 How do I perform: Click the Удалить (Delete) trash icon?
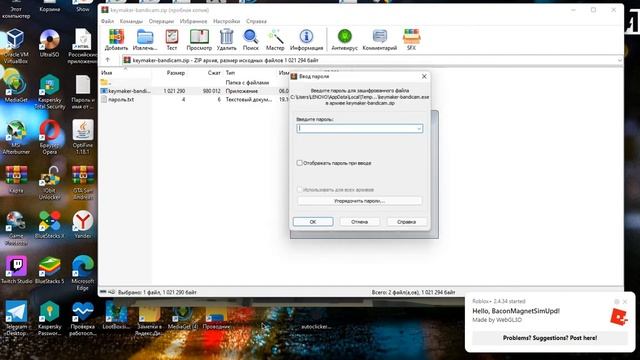click(x=227, y=40)
